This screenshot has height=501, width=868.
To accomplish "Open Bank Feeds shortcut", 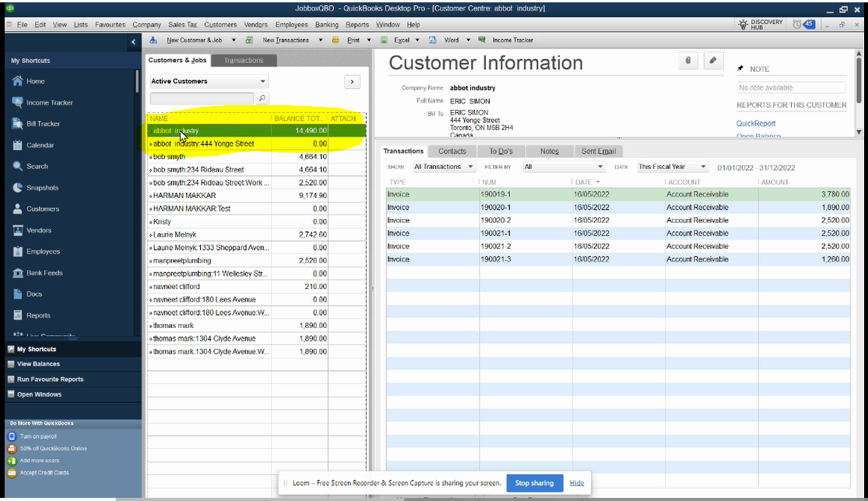I will pyautogui.click(x=37, y=273).
